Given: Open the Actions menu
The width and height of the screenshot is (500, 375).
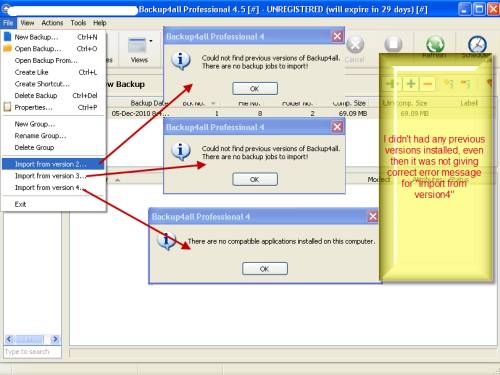Looking at the screenshot, I should [x=52, y=23].
